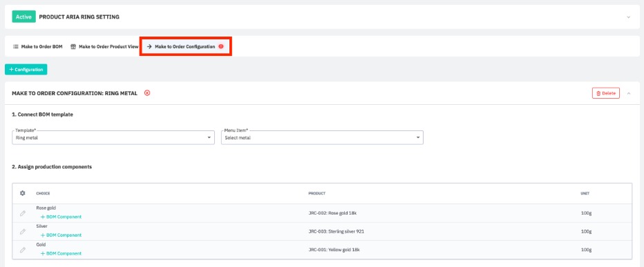644x267 pixels.
Task: Click red alert badge on Configuration tab
Action: pyautogui.click(x=221, y=47)
